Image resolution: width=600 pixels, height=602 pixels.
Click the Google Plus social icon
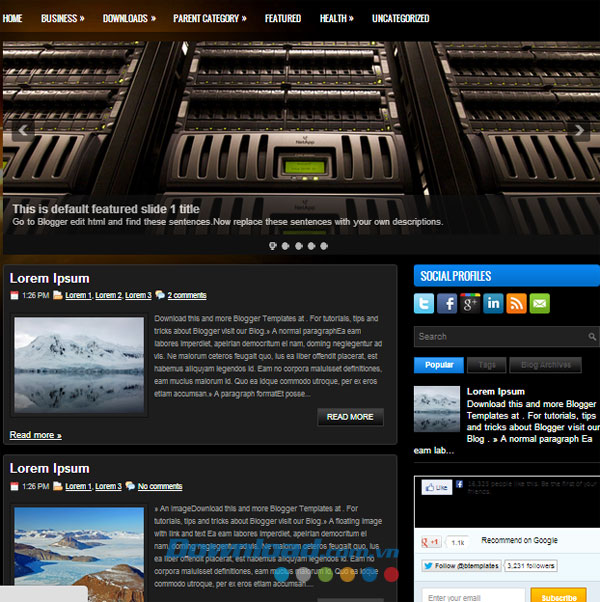click(x=470, y=303)
